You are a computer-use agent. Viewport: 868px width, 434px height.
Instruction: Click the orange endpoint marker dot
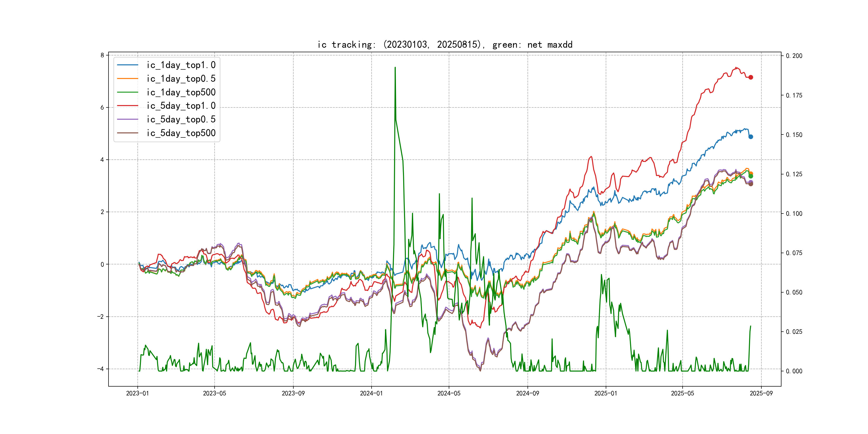tap(751, 173)
